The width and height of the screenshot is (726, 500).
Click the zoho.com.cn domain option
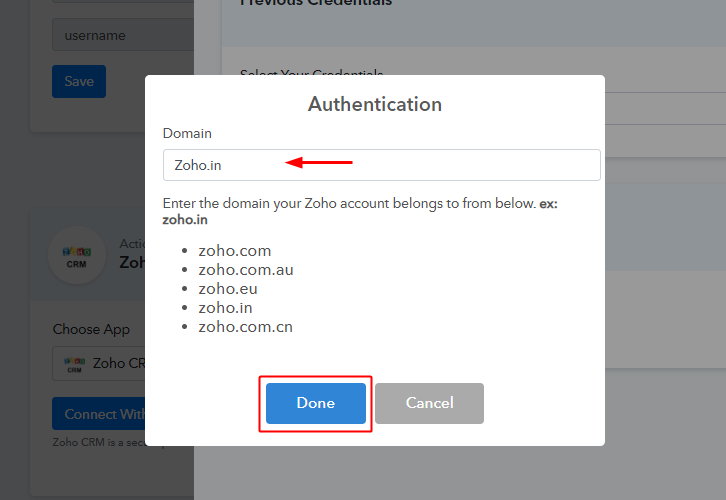tap(245, 326)
